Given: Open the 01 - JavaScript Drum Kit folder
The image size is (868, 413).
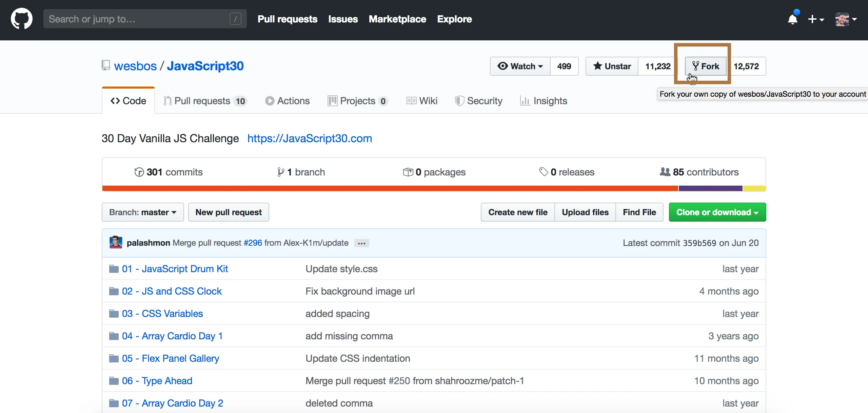Looking at the screenshot, I should pos(175,269).
